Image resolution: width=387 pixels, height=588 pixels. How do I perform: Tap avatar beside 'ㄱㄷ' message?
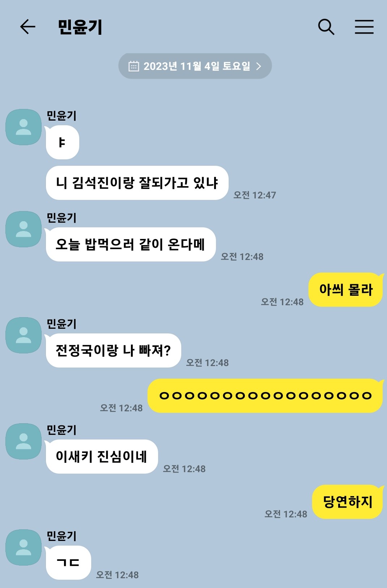[x=24, y=547]
